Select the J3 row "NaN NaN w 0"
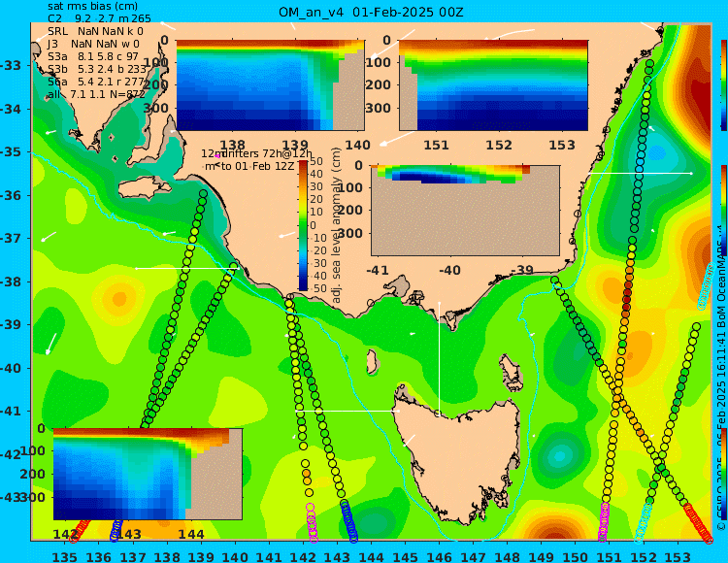Viewport: 728px width, 563px height. pyautogui.click(x=93, y=44)
